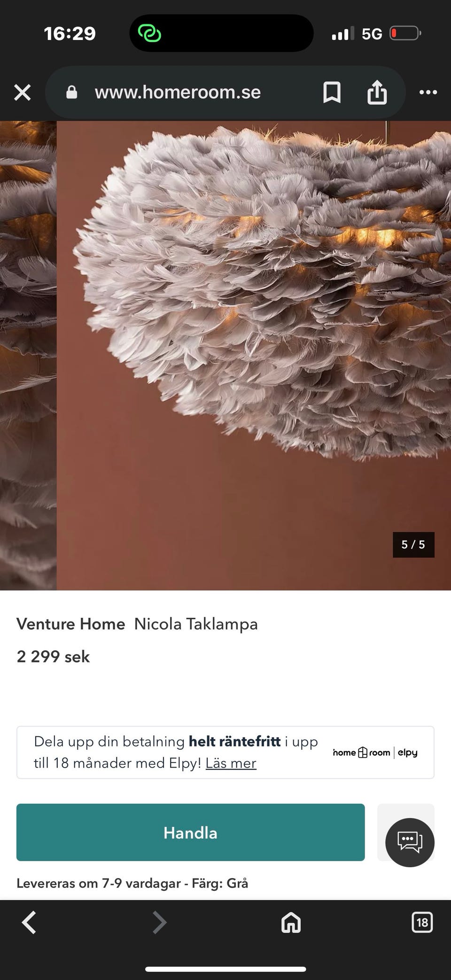Click the home room elpy logo

pos(375,753)
